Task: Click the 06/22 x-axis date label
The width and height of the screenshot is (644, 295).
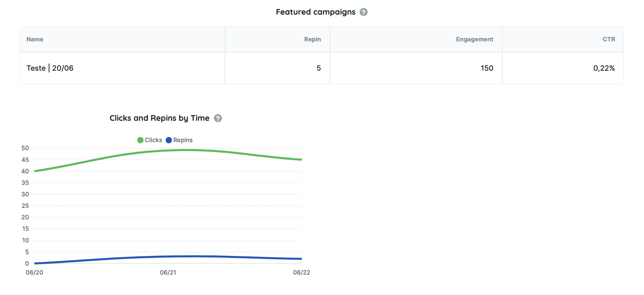Action: tap(301, 273)
